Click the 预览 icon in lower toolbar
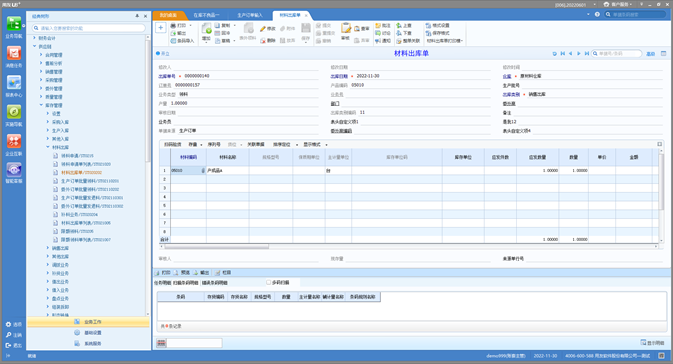Screen dimensions: 673x364 click(x=176, y=273)
